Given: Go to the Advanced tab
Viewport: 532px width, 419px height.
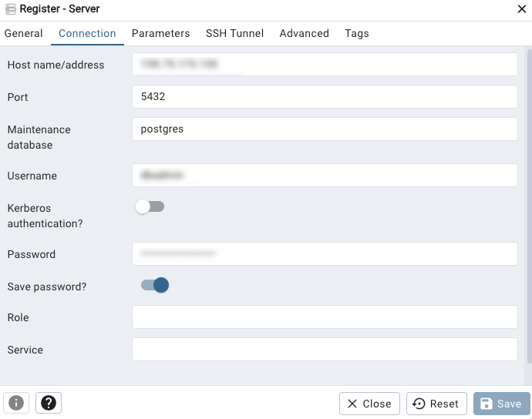Looking at the screenshot, I should (x=304, y=34).
